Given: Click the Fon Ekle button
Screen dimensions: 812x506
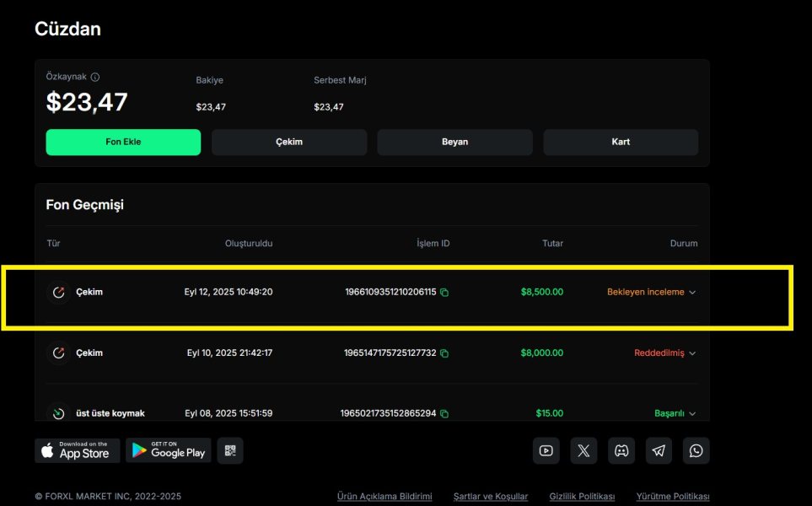Looking at the screenshot, I should click(x=123, y=142).
